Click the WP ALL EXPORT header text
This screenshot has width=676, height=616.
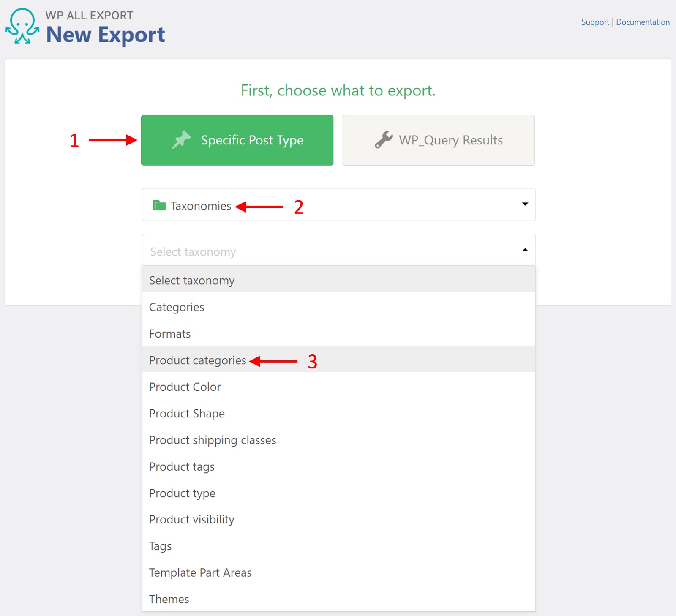[x=89, y=16]
